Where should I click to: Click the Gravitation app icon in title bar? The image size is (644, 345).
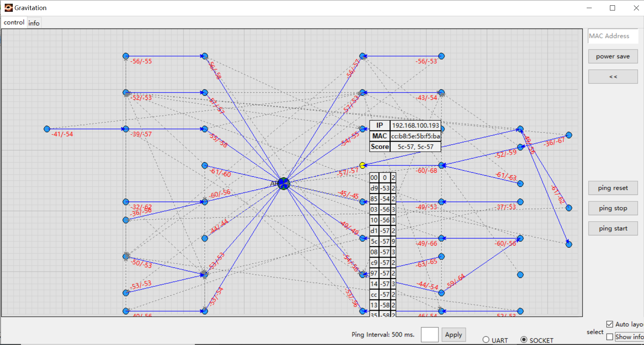(x=8, y=8)
